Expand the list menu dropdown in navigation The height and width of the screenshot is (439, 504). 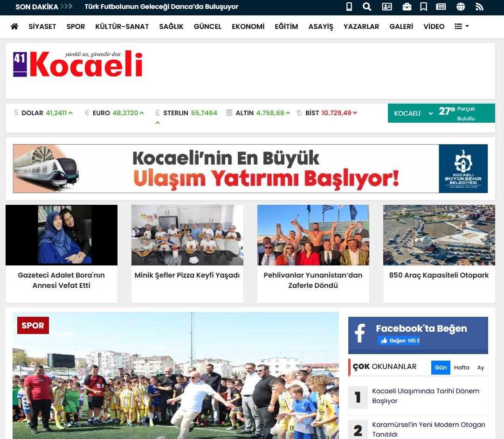tap(462, 27)
